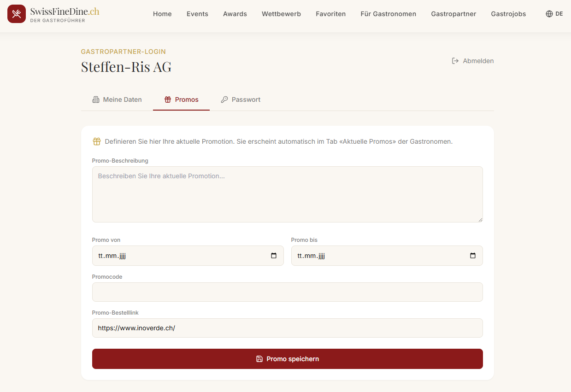Click the Abmelden logout arrow icon
The height and width of the screenshot is (392, 571).
pyautogui.click(x=455, y=61)
